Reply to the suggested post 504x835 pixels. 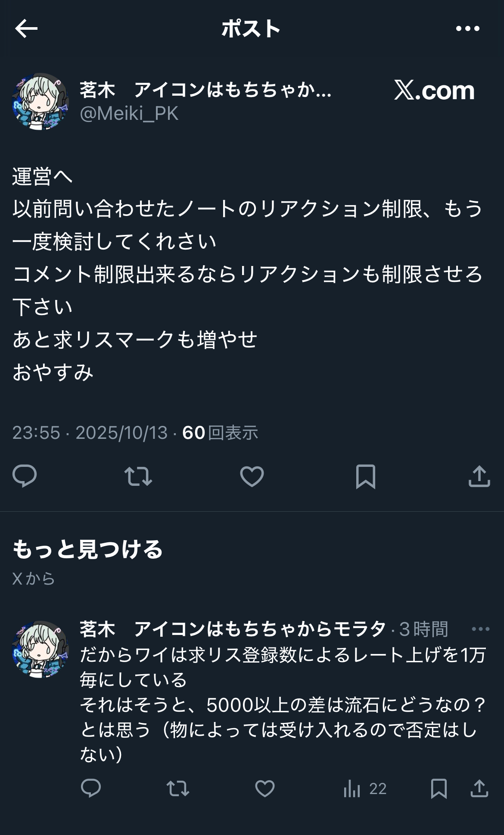pyautogui.click(x=91, y=788)
